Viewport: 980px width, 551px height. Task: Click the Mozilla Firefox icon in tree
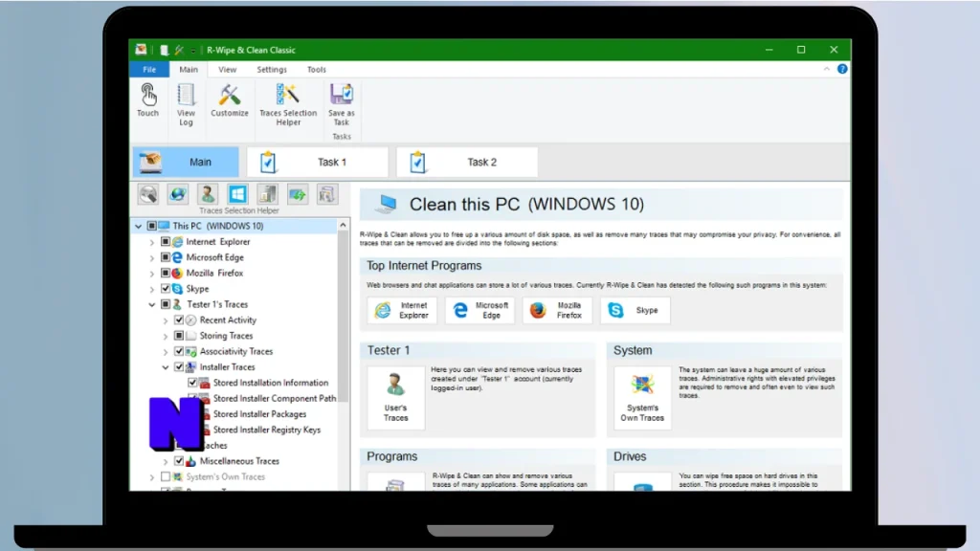[177, 273]
